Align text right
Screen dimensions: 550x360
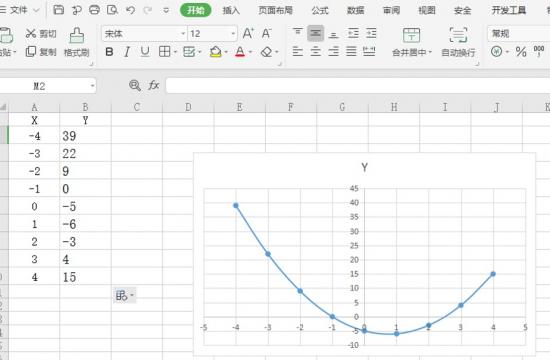point(333,52)
